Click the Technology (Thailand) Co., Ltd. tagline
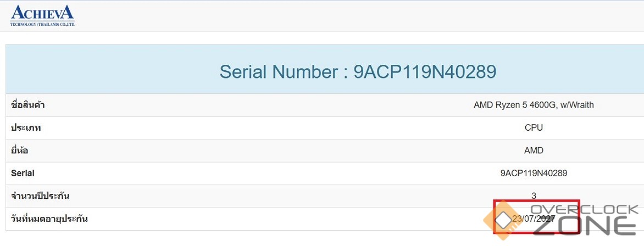The image size is (644, 246). click(x=42, y=24)
